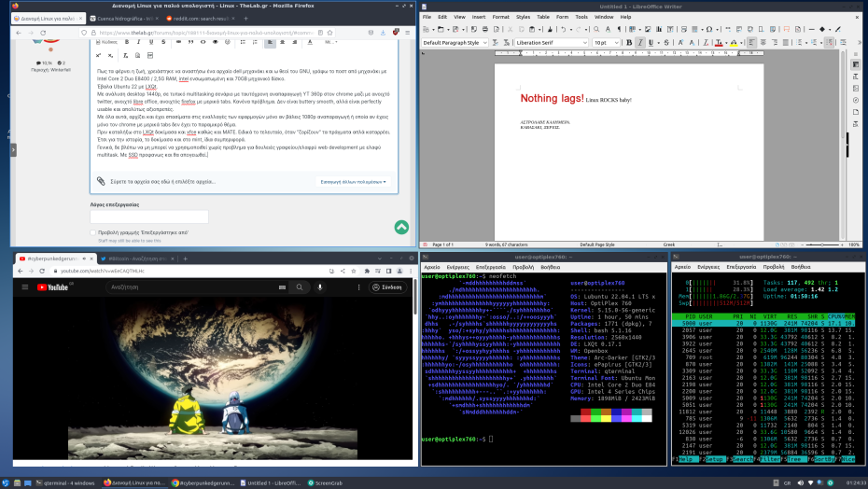Screen dimensions: 868x489
Task: Click Σύνδεση sign-in button on YouTube
Action: pyautogui.click(x=387, y=286)
